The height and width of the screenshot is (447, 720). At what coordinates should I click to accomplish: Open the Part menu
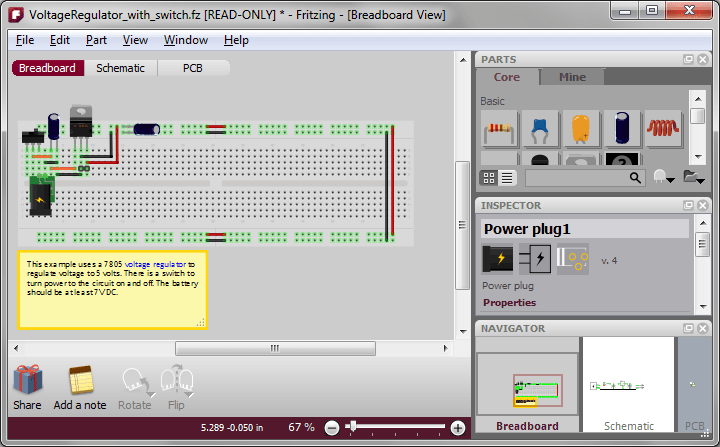click(x=96, y=40)
